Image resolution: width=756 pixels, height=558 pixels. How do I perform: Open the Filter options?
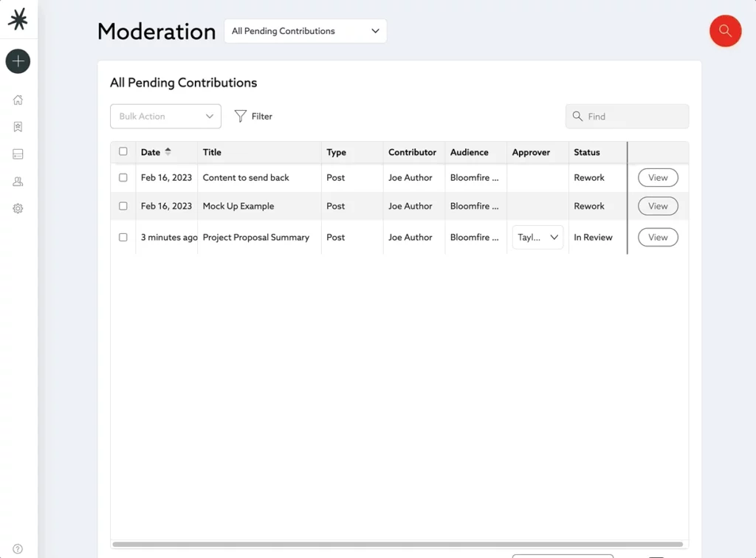[253, 116]
